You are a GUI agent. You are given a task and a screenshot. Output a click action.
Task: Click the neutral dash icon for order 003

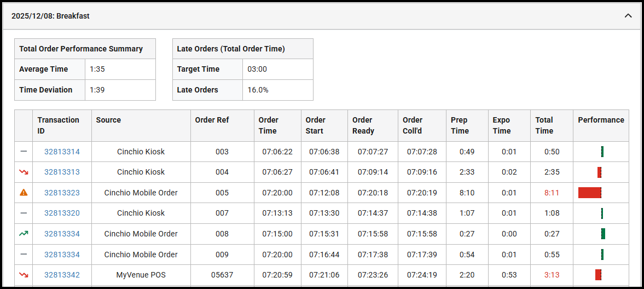click(24, 152)
